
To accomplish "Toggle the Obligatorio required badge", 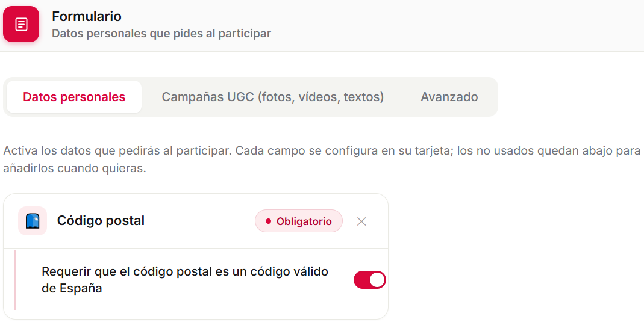I will (x=299, y=221).
